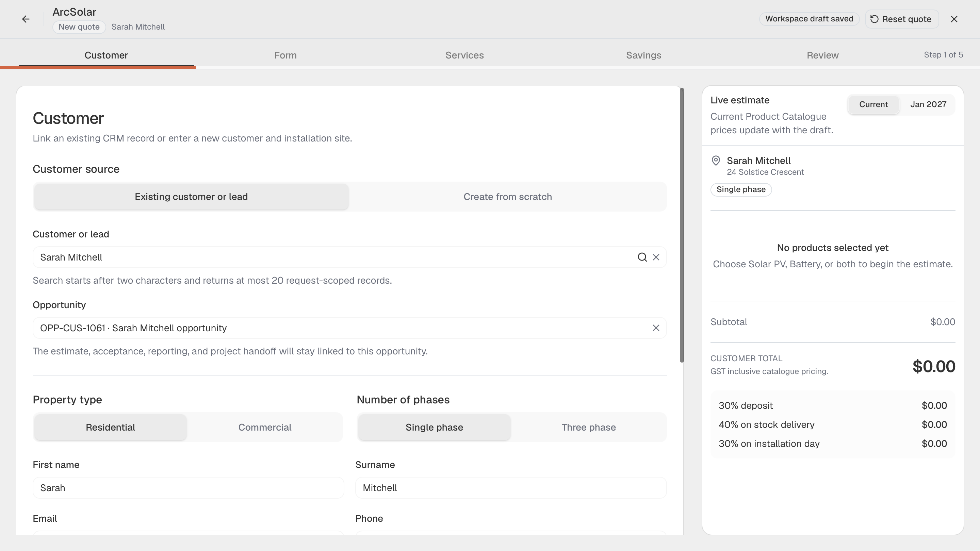Click the search magnifier in Customer or lead field
980x551 pixels.
tap(642, 257)
